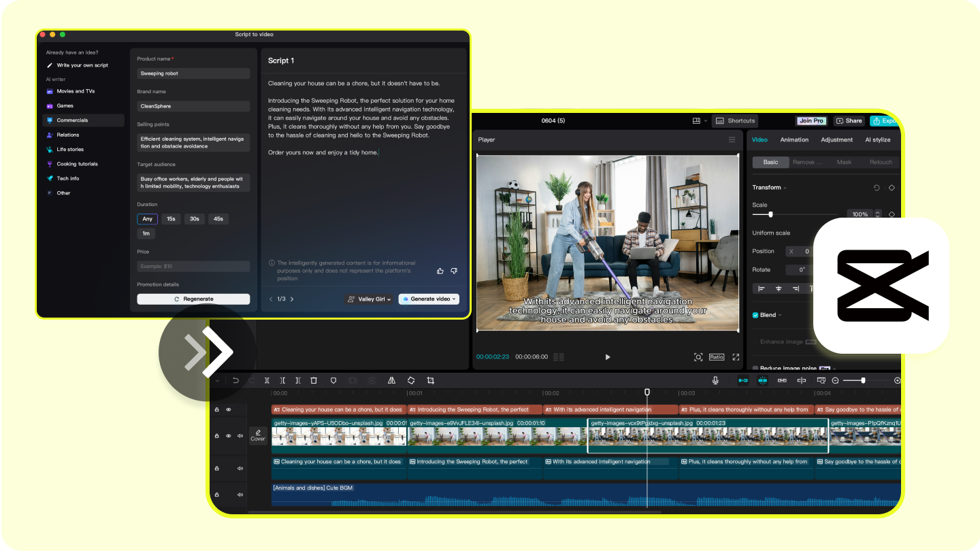Click the delete trash icon in timeline toolbar

pyautogui.click(x=314, y=380)
